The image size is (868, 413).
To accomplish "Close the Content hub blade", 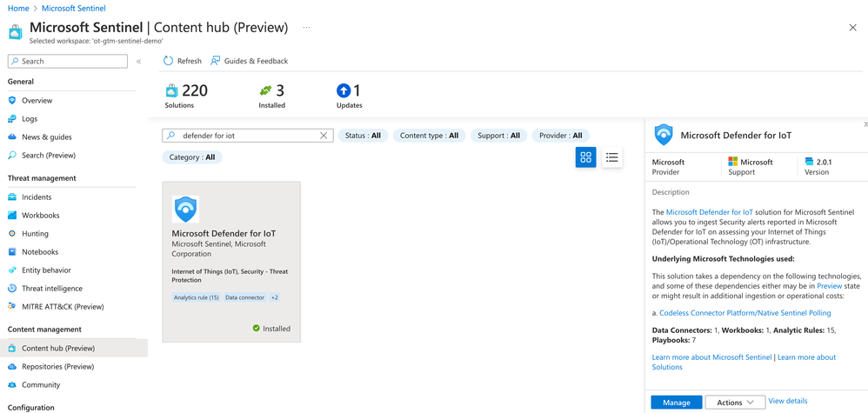I will [852, 28].
